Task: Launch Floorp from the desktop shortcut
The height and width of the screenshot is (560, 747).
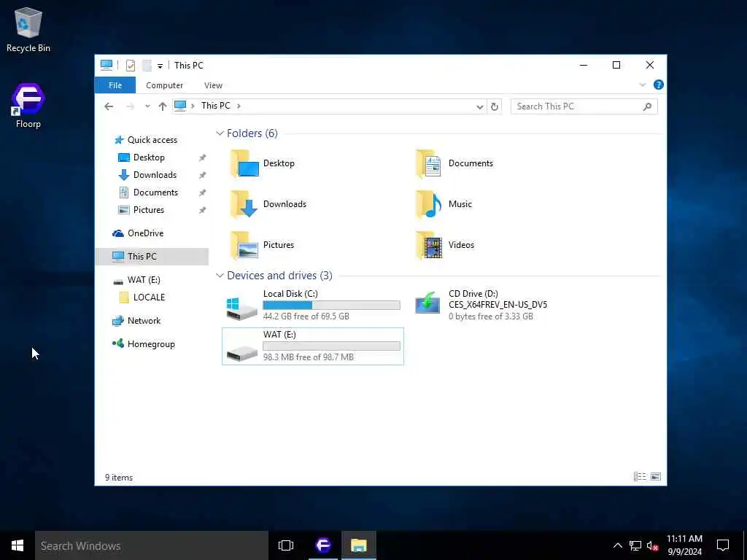Action: coord(28,106)
